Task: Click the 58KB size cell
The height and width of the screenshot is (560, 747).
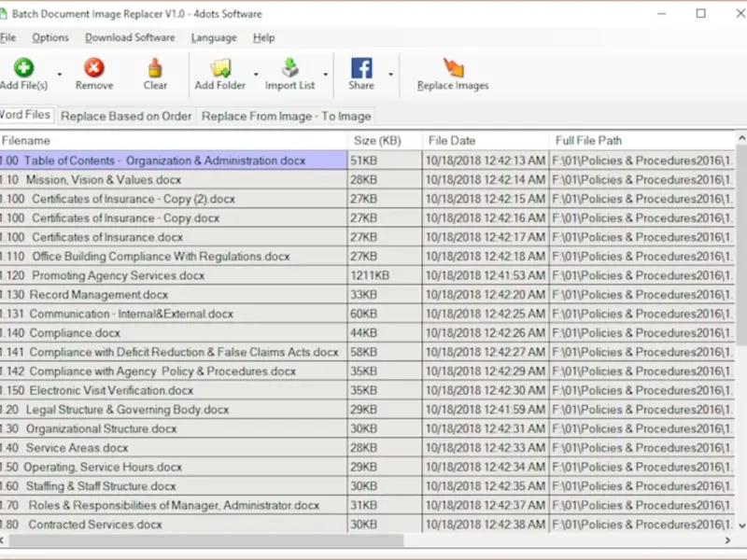Action: tap(385, 352)
